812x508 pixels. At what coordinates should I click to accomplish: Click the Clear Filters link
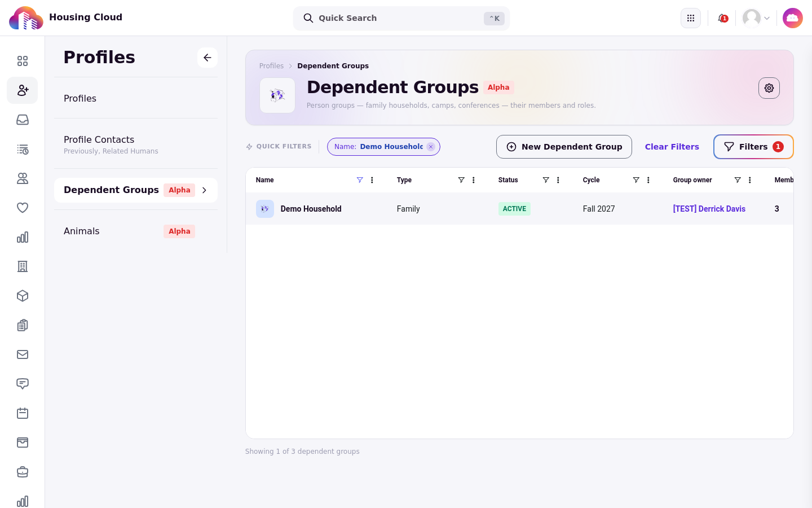coord(672,147)
